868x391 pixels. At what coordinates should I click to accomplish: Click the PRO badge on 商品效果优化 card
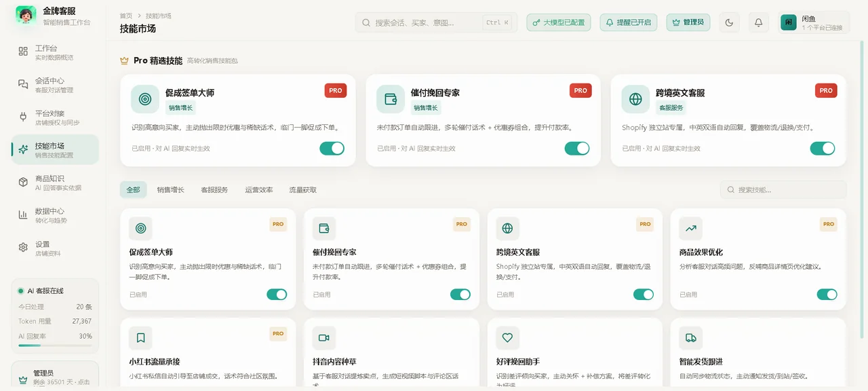pyautogui.click(x=828, y=224)
